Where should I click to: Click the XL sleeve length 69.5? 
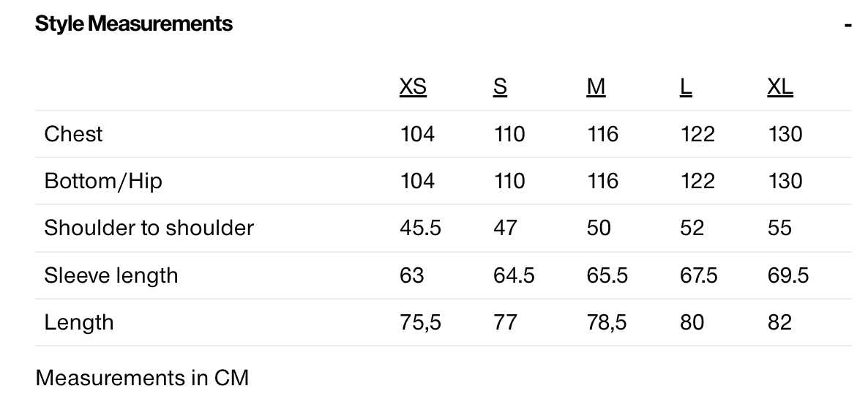click(x=788, y=275)
